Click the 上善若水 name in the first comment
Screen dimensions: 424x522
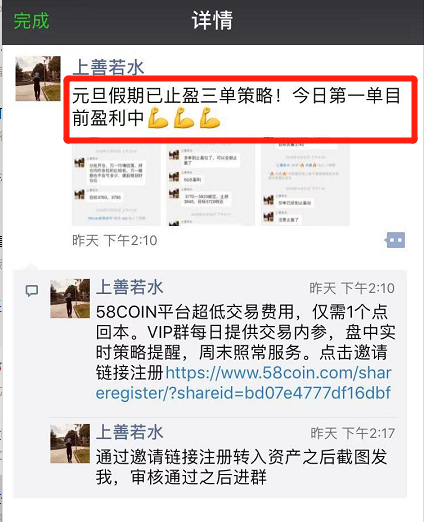[x=130, y=287]
